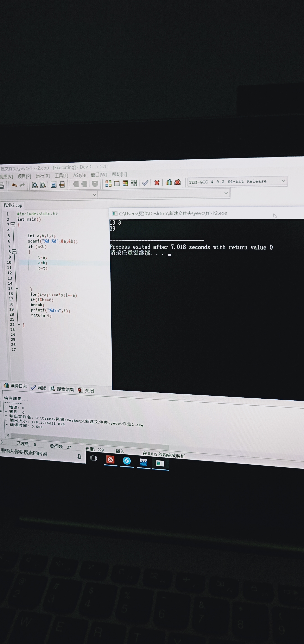Open Find with the magnifier page icon

point(35,185)
